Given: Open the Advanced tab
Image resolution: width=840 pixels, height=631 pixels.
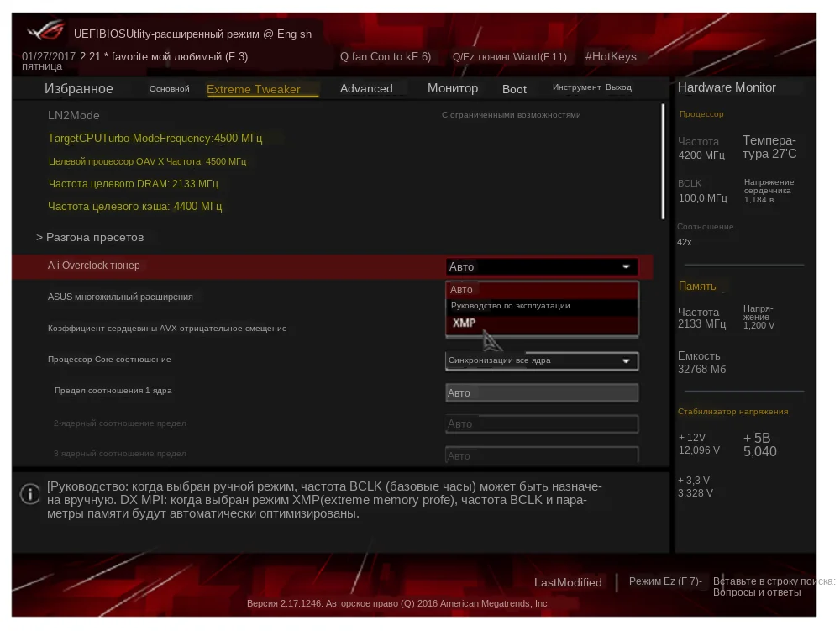Looking at the screenshot, I should click(366, 89).
